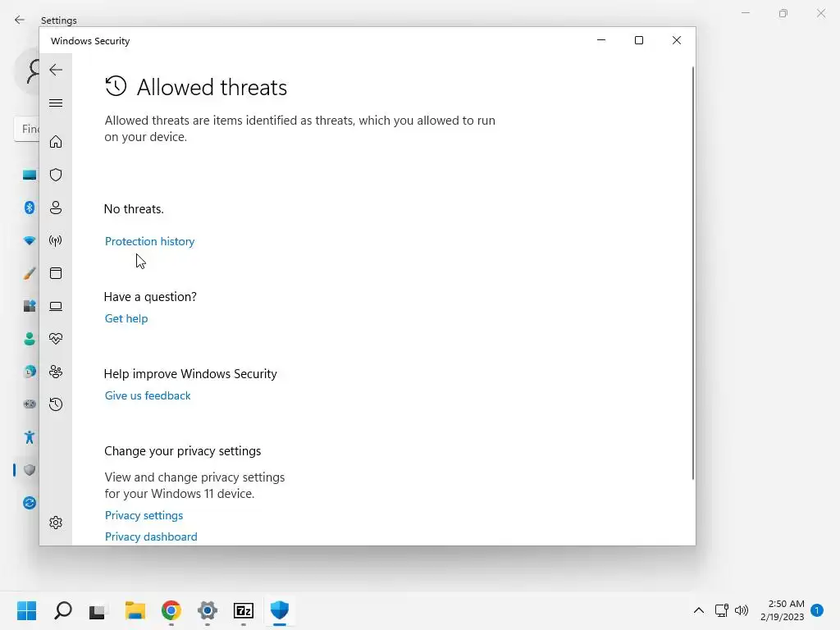Select Bluetooth & devices in Settings sidebar

pos(30,208)
